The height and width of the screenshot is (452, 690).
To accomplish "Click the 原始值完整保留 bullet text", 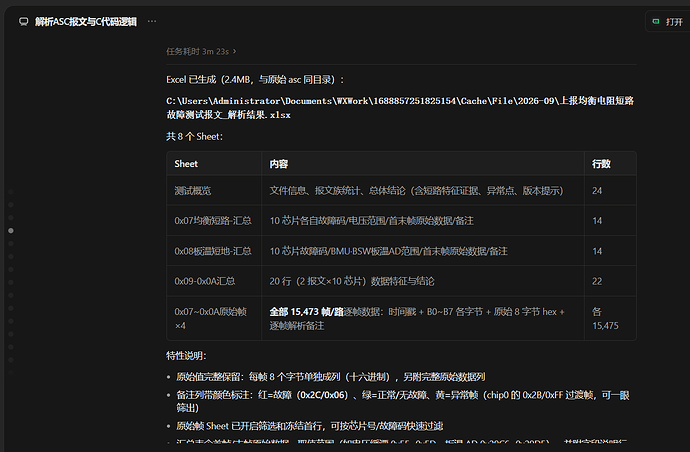I will [x=330, y=377].
